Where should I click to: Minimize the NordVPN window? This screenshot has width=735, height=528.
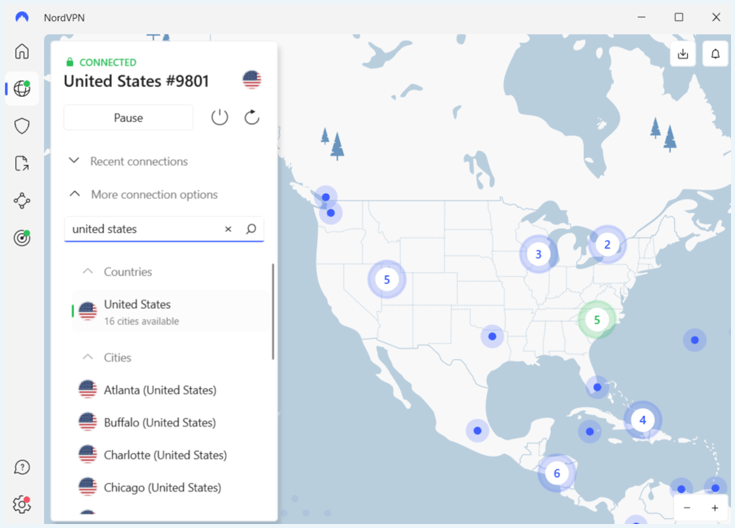[x=642, y=17]
